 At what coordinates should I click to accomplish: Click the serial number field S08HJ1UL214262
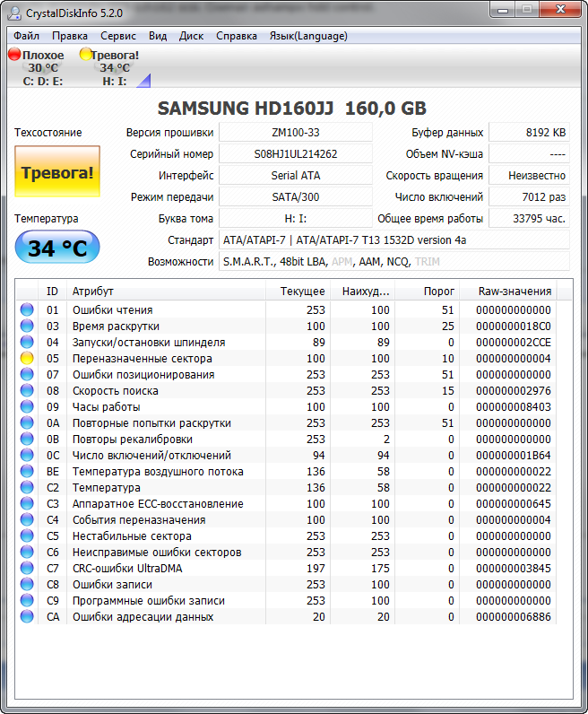(295, 153)
